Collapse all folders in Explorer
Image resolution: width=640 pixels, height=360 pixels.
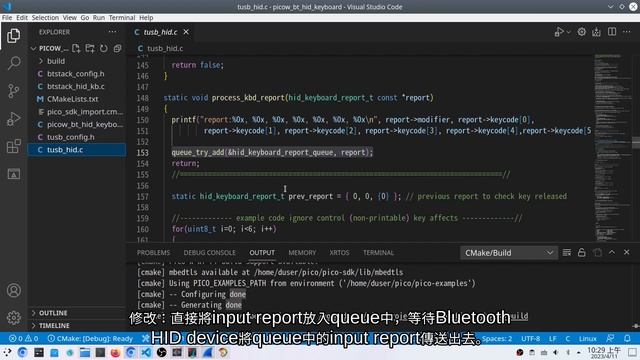click(118, 48)
